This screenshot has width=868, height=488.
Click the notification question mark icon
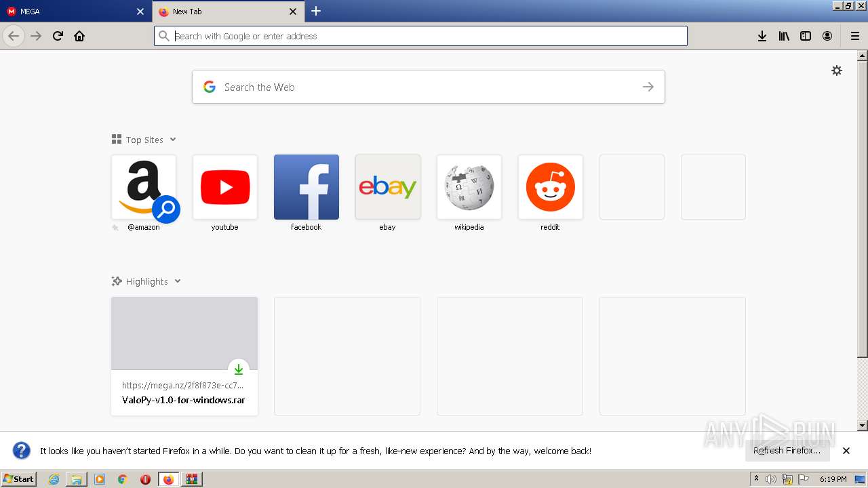point(22,451)
